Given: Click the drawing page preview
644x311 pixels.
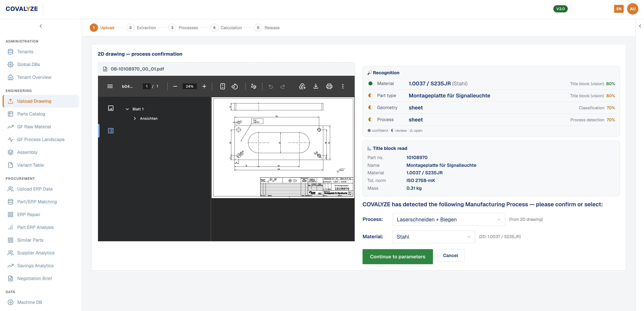Looking at the screenshot, I should pos(283,148).
